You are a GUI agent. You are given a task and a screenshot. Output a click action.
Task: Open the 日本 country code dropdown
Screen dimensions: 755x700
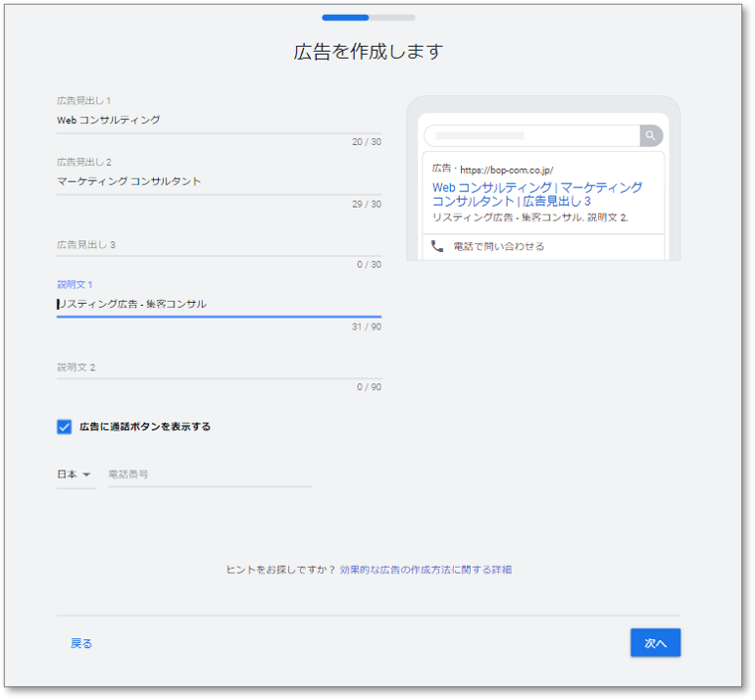(x=75, y=475)
